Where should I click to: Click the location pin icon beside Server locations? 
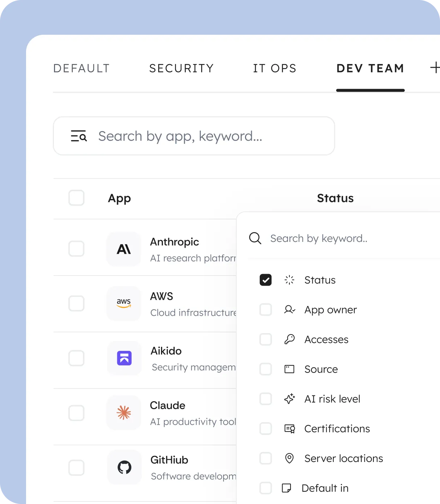pyautogui.click(x=289, y=458)
